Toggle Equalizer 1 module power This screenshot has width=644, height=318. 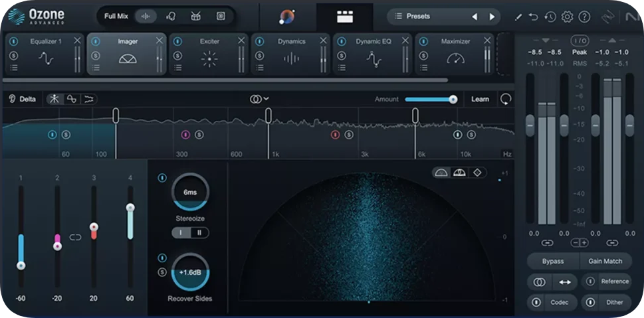tap(14, 41)
